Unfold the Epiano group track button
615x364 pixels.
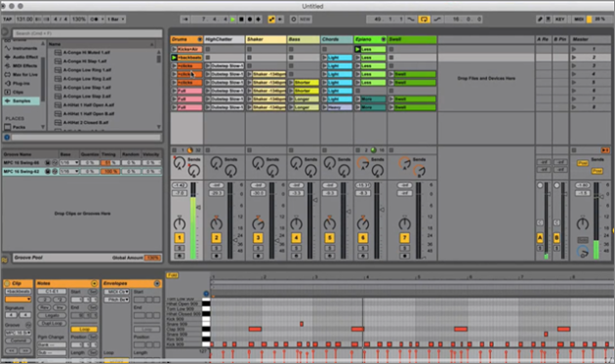[x=384, y=39]
